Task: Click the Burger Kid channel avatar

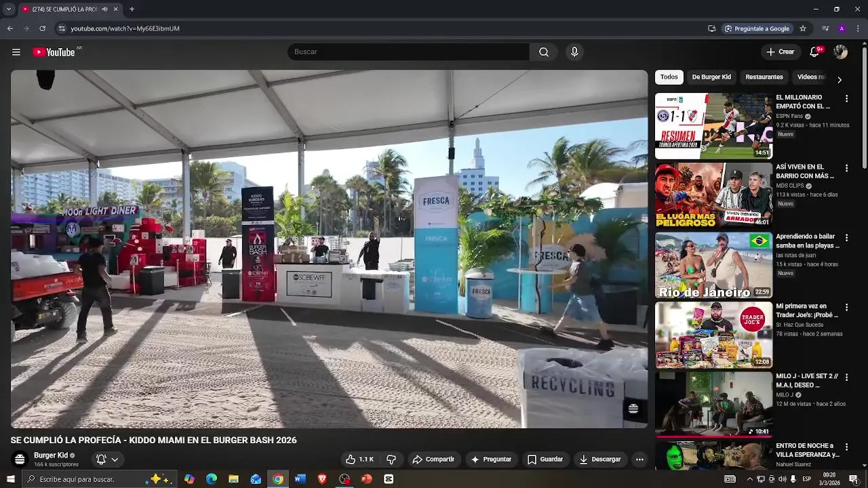Action: coord(20,459)
